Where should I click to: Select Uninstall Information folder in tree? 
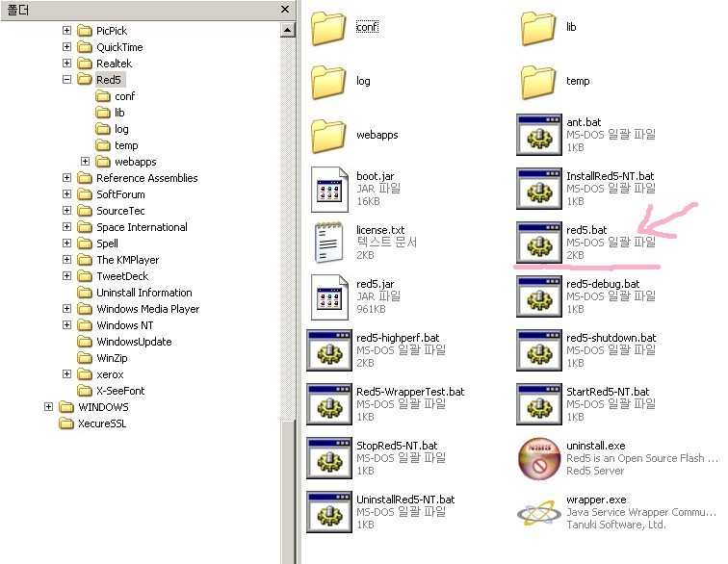click(143, 293)
